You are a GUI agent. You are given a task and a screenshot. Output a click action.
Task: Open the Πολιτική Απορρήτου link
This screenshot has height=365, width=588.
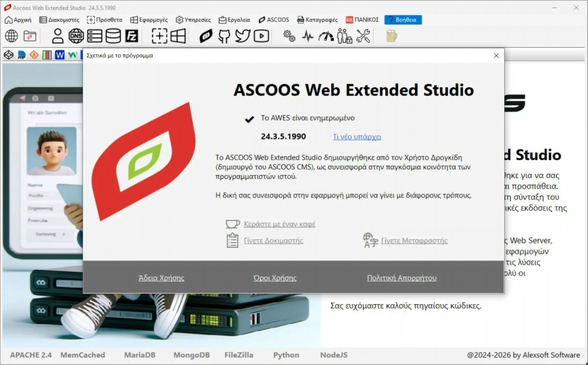(x=401, y=278)
